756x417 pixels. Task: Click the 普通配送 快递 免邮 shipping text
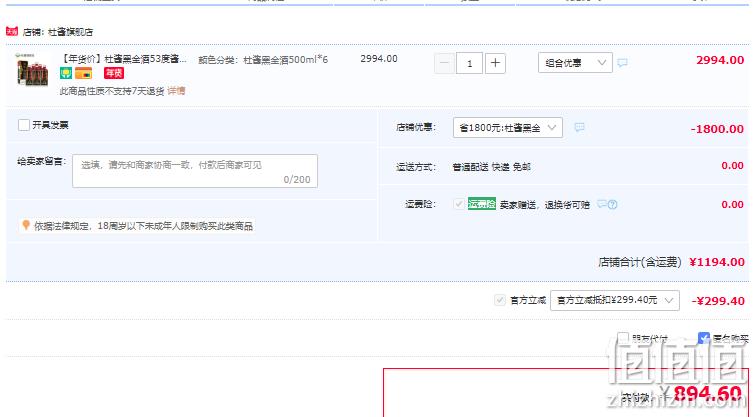pos(491,167)
